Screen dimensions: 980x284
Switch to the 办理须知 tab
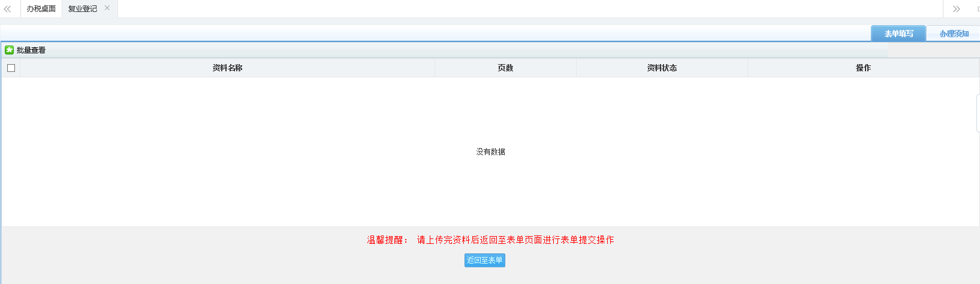point(953,34)
